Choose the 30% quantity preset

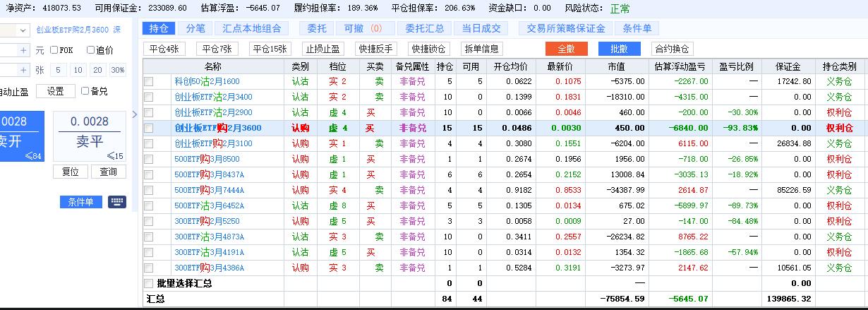pos(117,70)
